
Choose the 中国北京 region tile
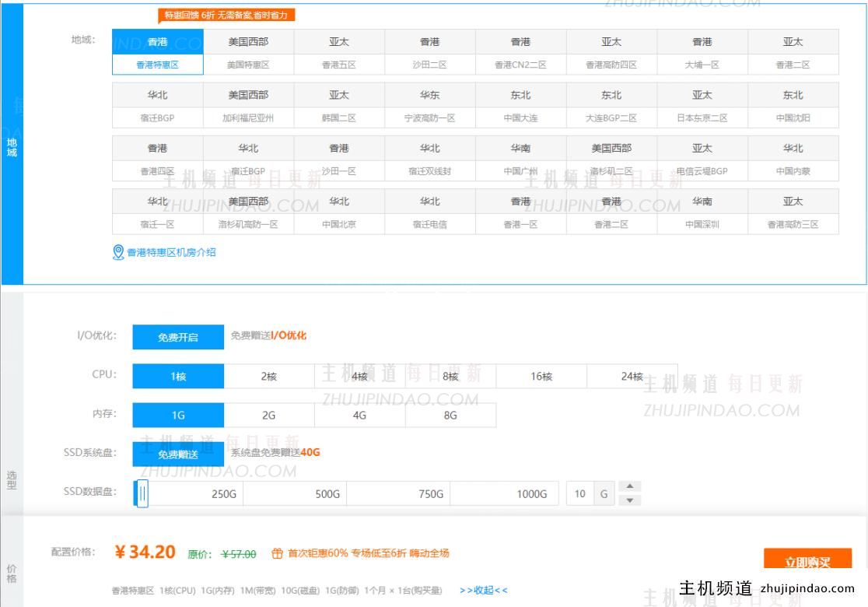[x=339, y=212]
